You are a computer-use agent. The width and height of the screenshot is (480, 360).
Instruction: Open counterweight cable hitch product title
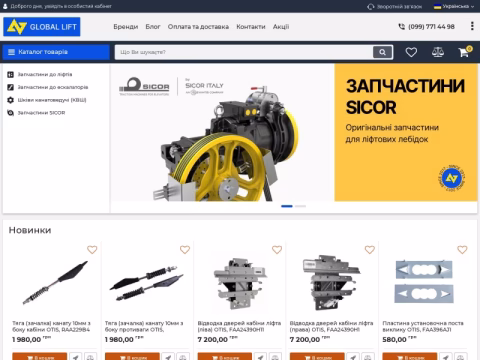pyautogui.click(x=144, y=326)
